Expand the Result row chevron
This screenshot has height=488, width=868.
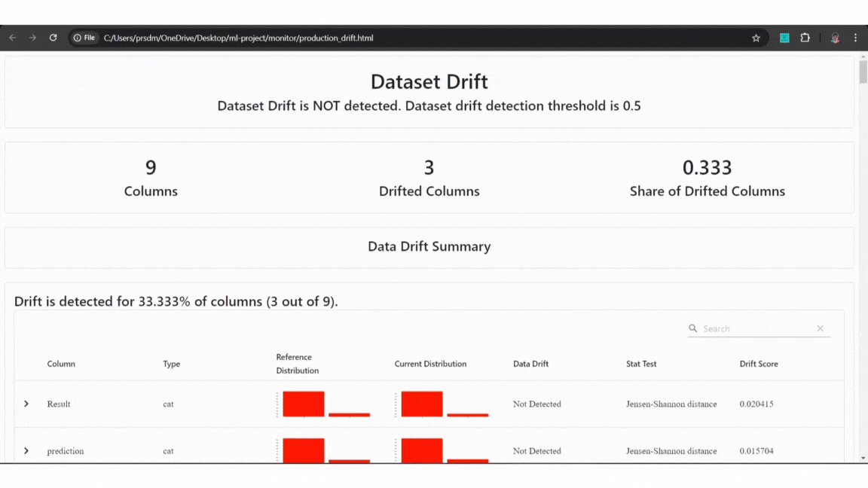[x=26, y=404]
